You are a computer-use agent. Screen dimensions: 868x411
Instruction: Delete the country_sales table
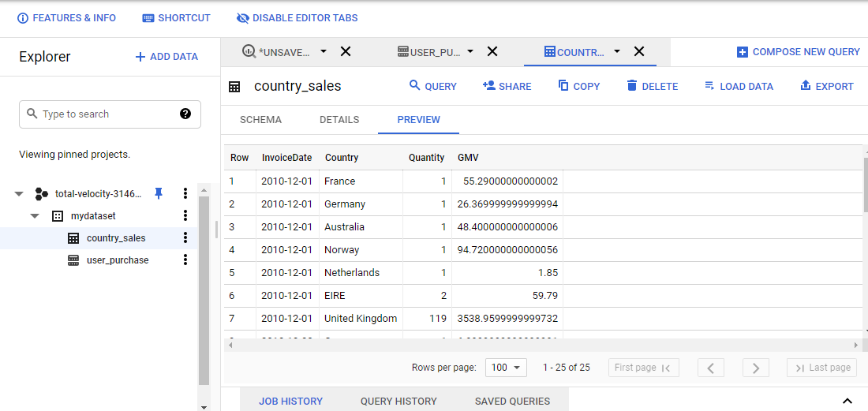[x=652, y=86]
